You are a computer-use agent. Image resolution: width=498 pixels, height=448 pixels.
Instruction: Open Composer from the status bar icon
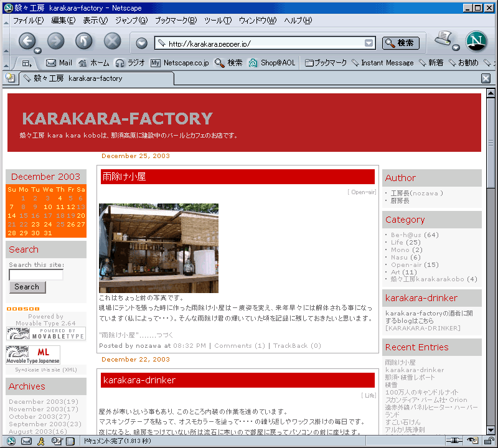pos(57,441)
